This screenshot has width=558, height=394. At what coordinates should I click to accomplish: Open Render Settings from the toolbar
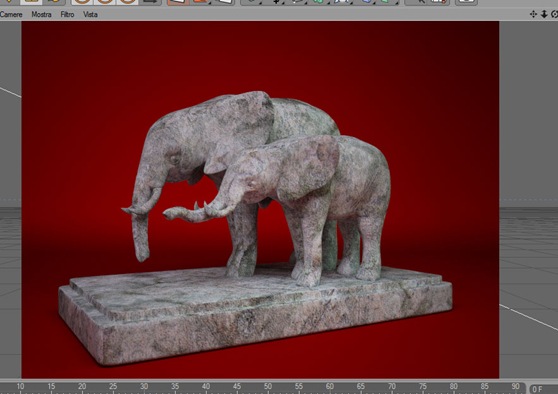pos(223,2)
